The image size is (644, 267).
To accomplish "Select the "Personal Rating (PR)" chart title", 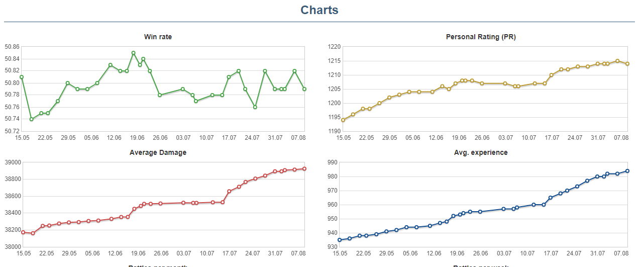I will click(480, 37).
